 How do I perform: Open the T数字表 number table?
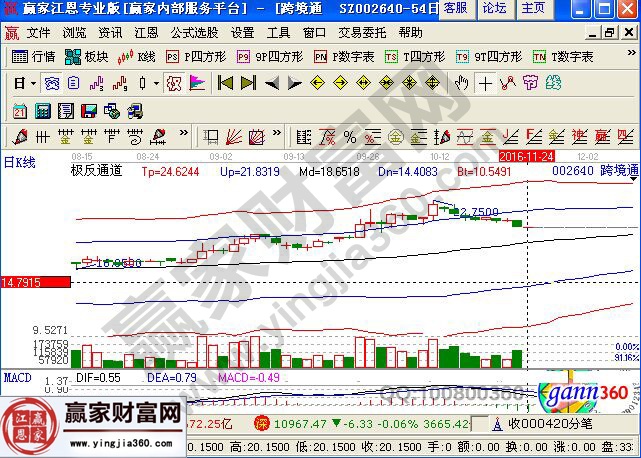pyautogui.click(x=563, y=56)
